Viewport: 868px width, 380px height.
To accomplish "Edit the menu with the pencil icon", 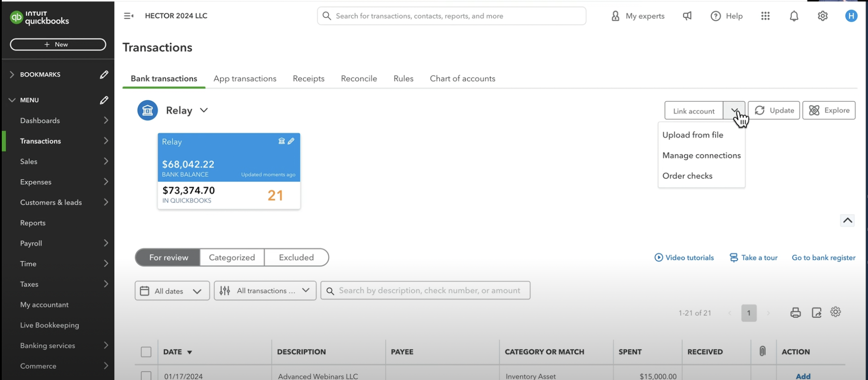I will [x=104, y=100].
